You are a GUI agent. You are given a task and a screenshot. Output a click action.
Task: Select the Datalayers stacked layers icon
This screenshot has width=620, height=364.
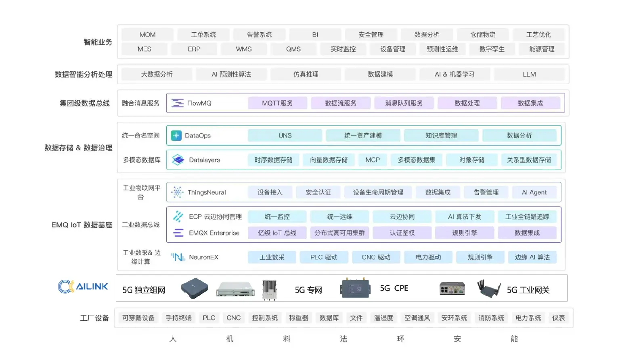(x=178, y=160)
